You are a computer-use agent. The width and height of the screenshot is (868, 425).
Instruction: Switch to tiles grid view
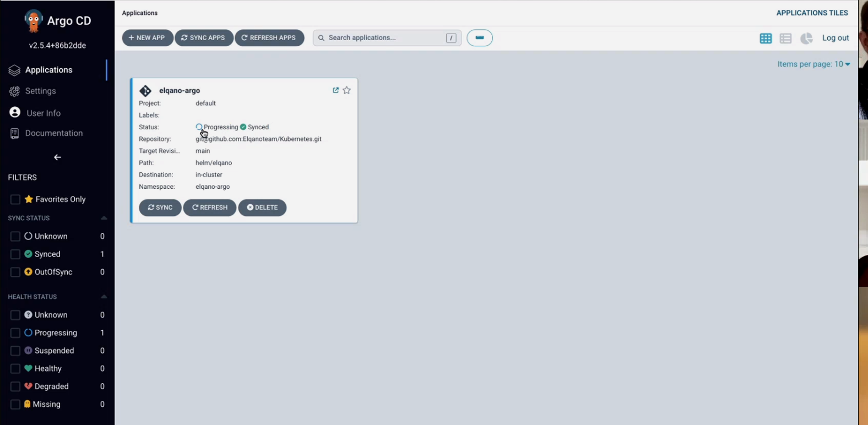[766, 39]
